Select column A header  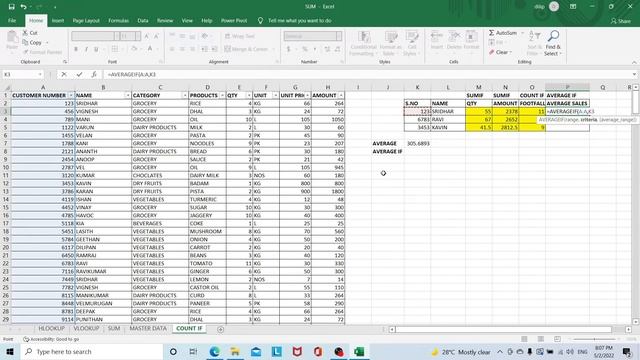pos(43,87)
